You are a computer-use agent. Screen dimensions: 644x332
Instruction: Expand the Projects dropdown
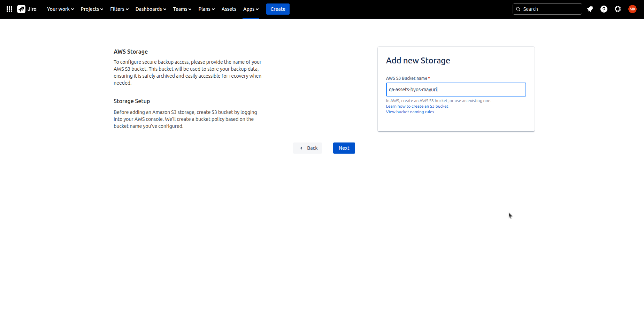coord(92,9)
